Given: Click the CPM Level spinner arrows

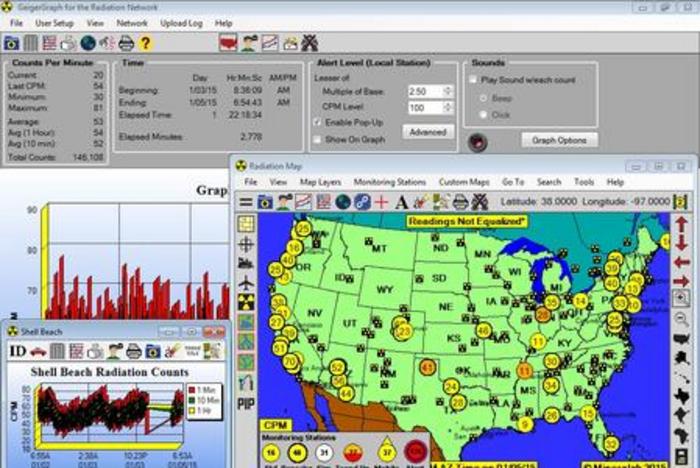Looking at the screenshot, I should (x=448, y=107).
